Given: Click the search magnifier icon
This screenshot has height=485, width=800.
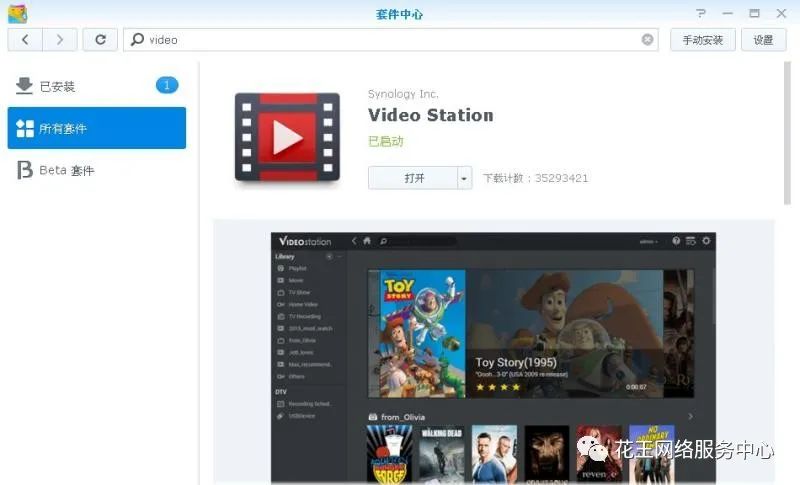Looking at the screenshot, I should tap(137, 39).
